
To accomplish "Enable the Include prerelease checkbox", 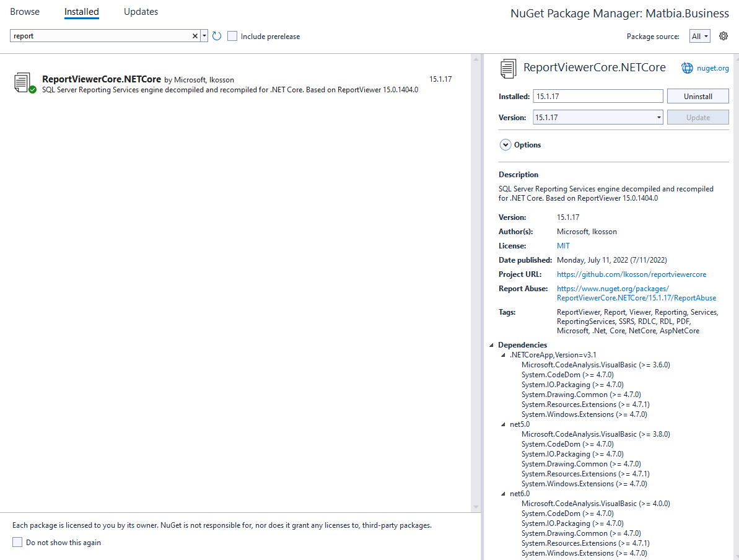I will (x=232, y=36).
